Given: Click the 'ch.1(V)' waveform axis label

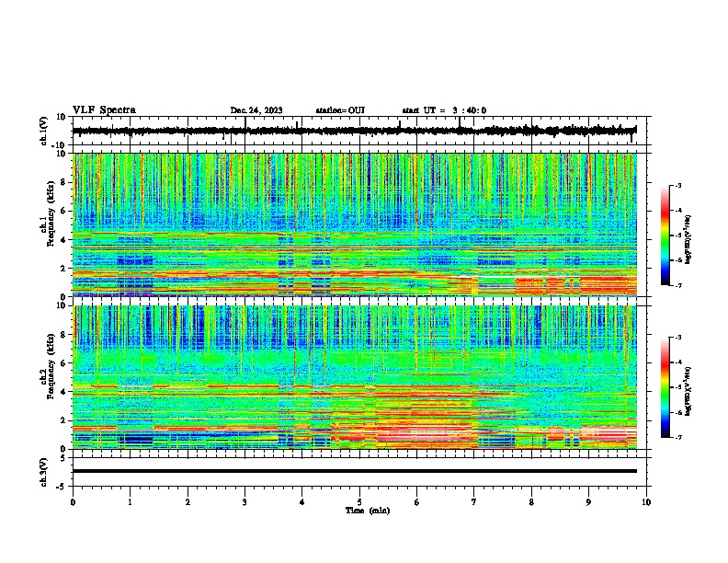Looking at the screenshot, I should pyautogui.click(x=44, y=131).
